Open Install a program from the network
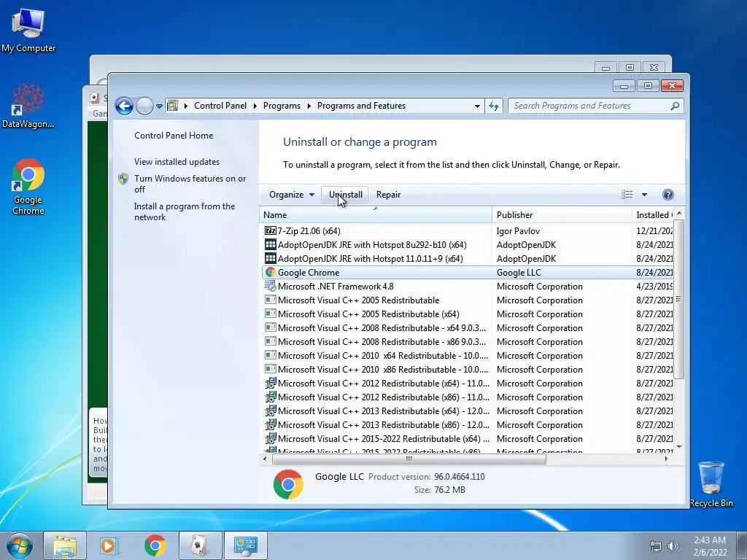747x560 pixels. (185, 211)
